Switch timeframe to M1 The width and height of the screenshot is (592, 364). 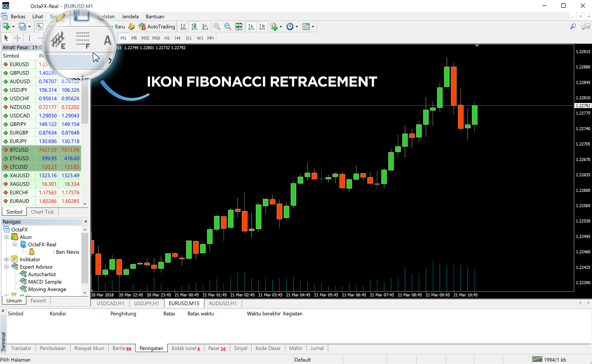click(123, 38)
